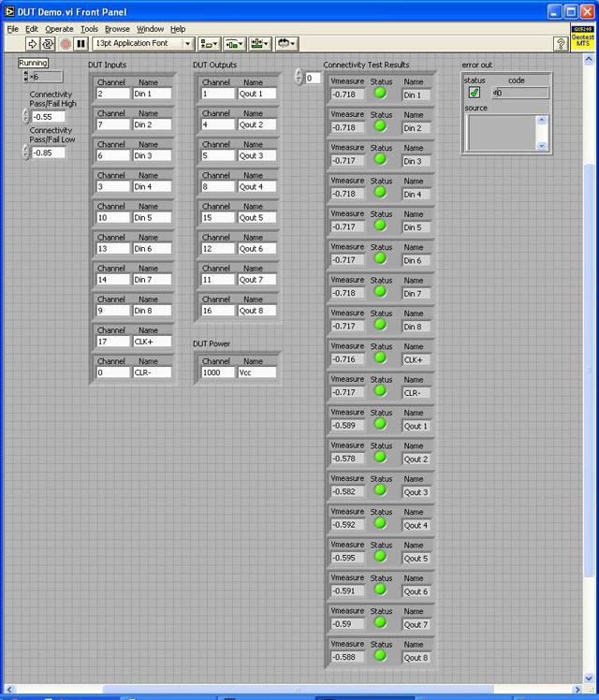Screen dimensions: 599x700
Task: Click the context help question mark button
Action: pos(561,44)
